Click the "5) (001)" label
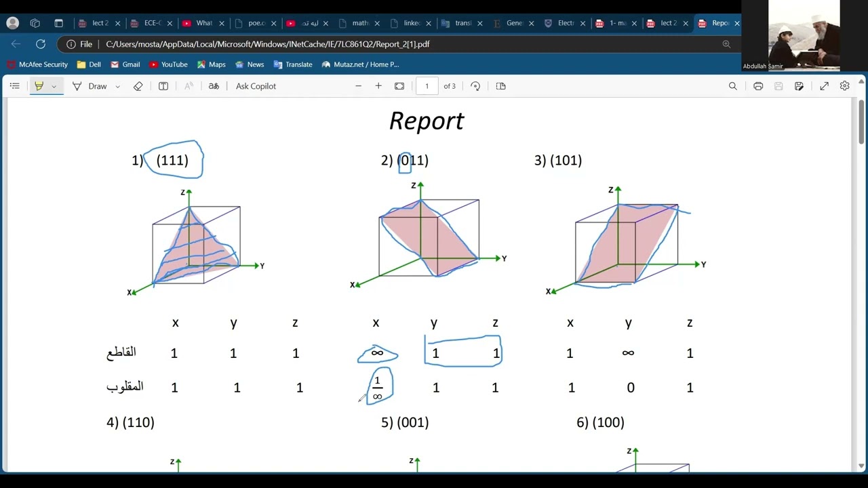This screenshot has height=488, width=868. (405, 422)
